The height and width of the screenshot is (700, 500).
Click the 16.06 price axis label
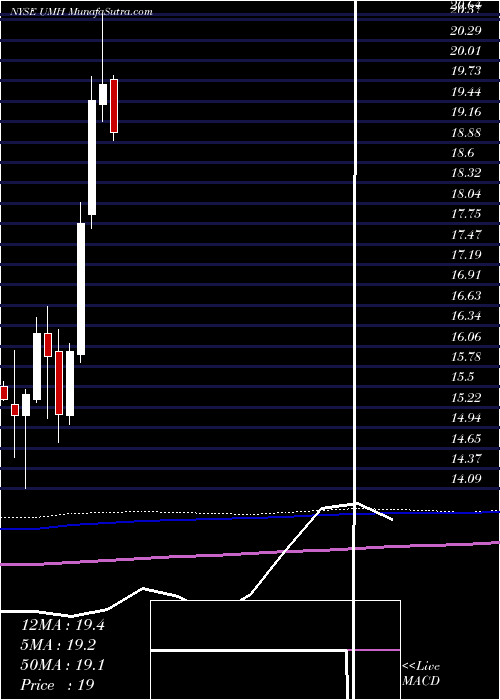tap(466, 336)
